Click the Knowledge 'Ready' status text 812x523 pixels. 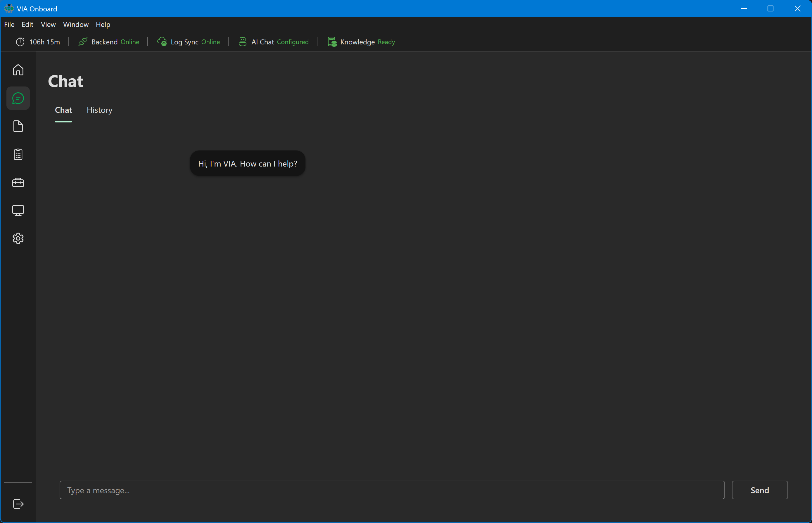point(386,42)
